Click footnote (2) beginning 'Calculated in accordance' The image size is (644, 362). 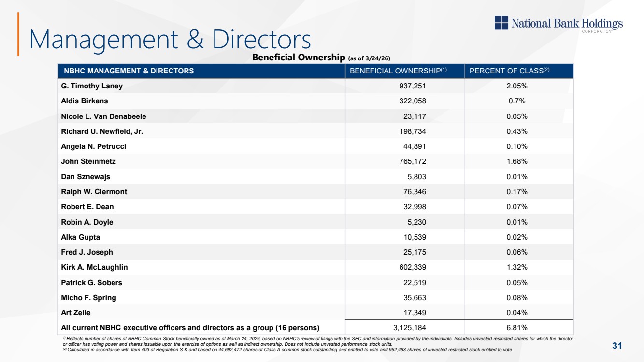288,350
